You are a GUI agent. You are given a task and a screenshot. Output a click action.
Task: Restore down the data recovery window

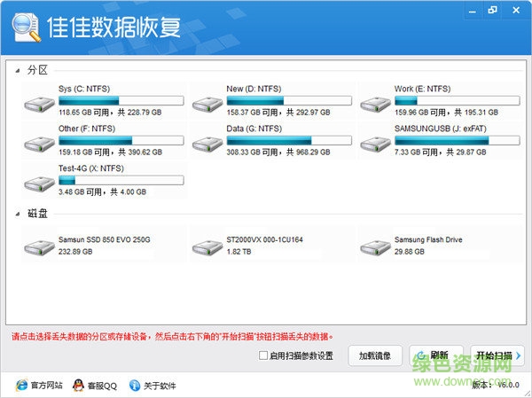coord(492,10)
